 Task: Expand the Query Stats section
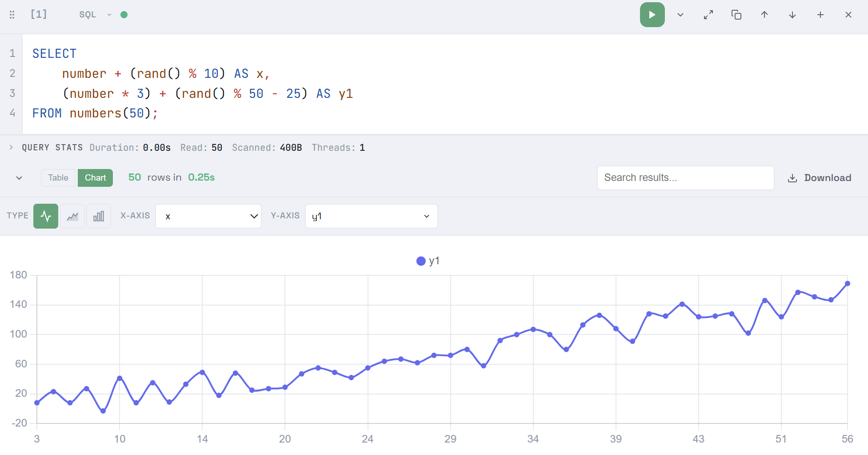(11, 147)
